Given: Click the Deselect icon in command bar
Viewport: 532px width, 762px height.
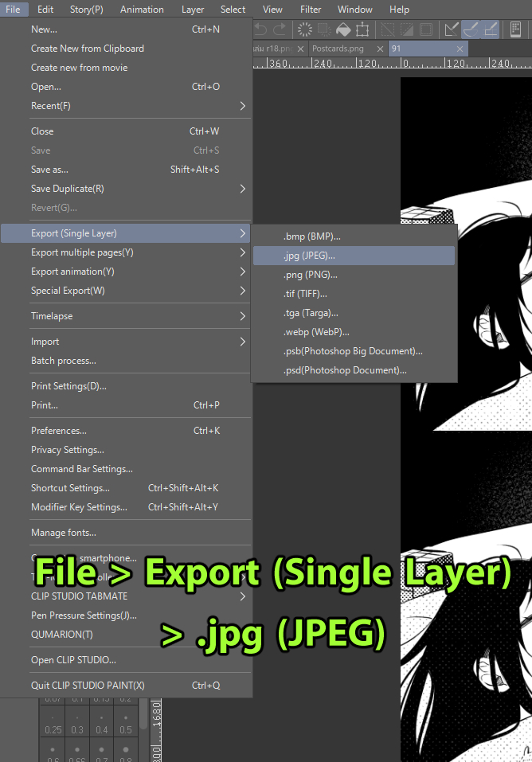Looking at the screenshot, I should tap(388, 30).
